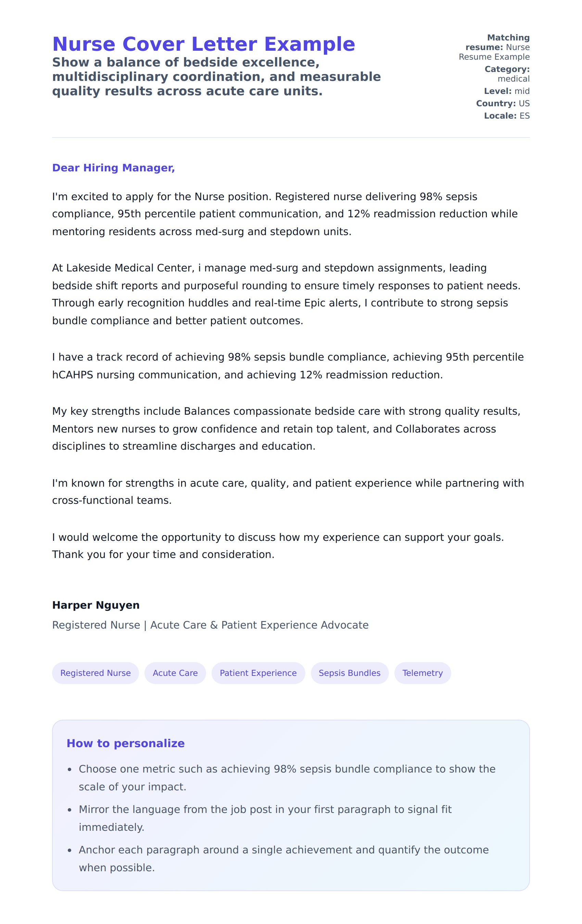This screenshot has width=582, height=924.
Task: Click the Country US metadata entry
Action: click(x=502, y=103)
